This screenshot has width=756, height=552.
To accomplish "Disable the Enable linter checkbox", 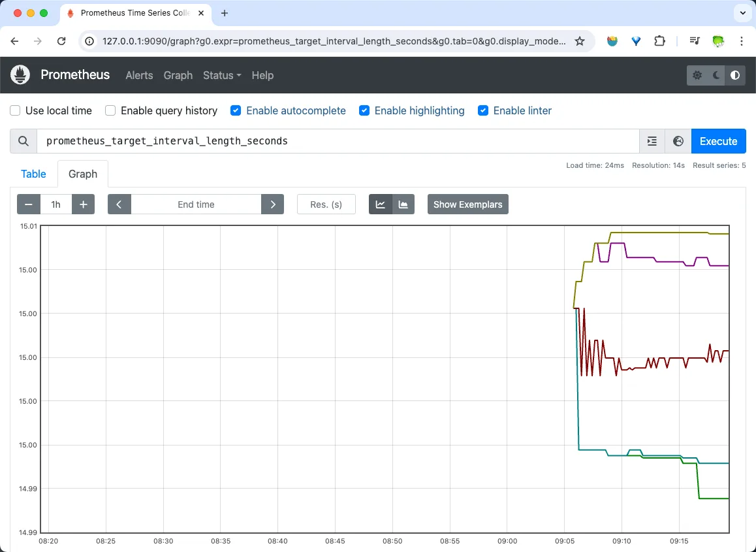I will tap(483, 111).
